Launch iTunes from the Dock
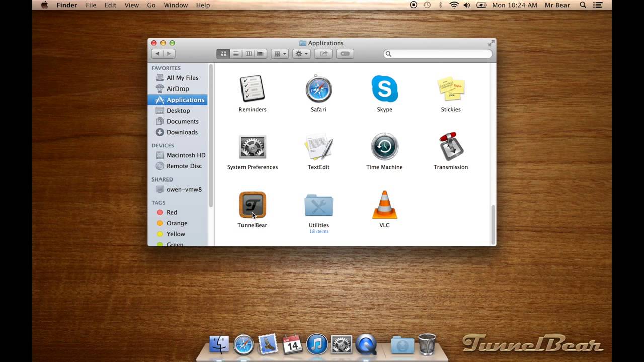 click(317, 345)
